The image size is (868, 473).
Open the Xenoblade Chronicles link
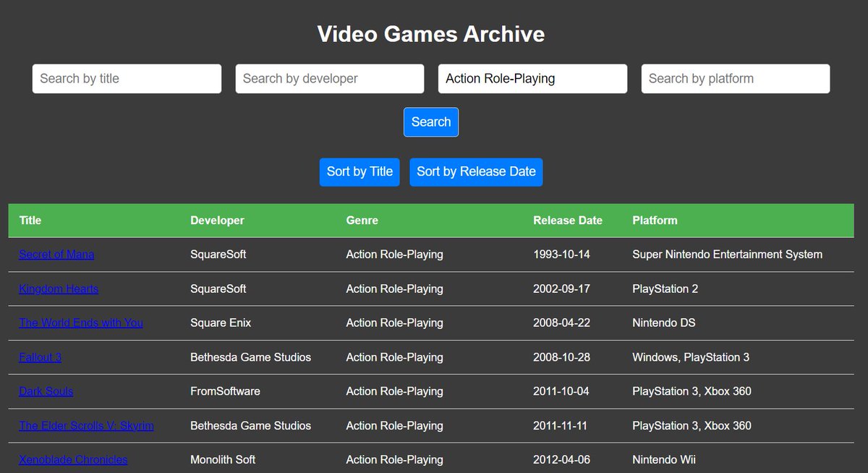coord(73,459)
